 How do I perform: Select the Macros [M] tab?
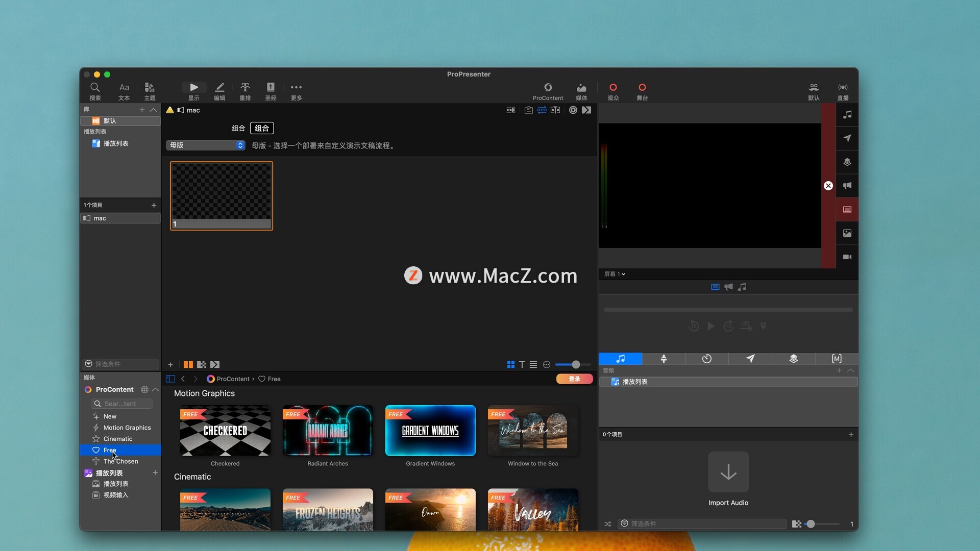tap(837, 359)
